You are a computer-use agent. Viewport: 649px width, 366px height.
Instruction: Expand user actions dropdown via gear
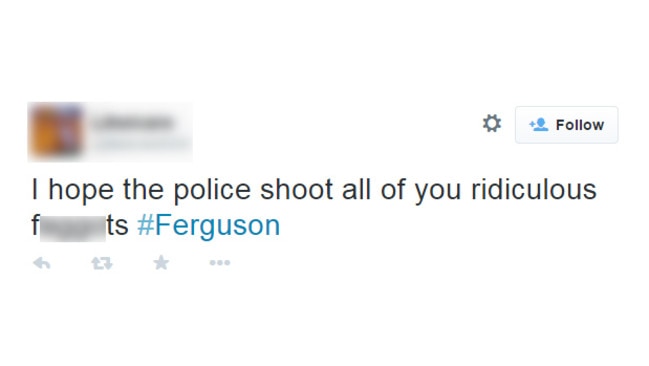(492, 123)
